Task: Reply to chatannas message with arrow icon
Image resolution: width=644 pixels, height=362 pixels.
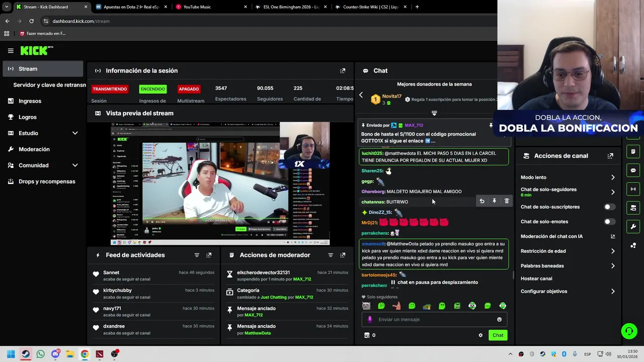Action: pos(482,201)
